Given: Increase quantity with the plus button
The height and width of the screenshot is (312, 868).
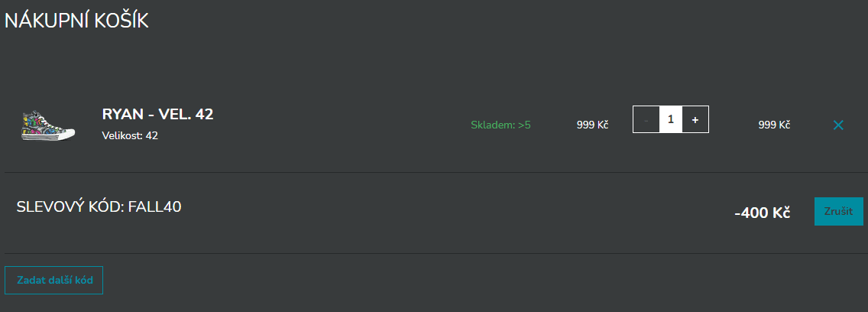Looking at the screenshot, I should click(x=695, y=119).
